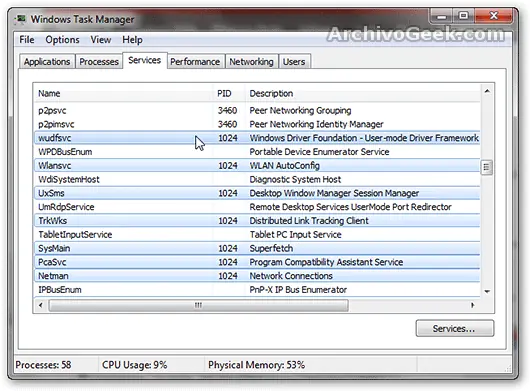
Task: Select the Netman service row
Action: pos(257,276)
